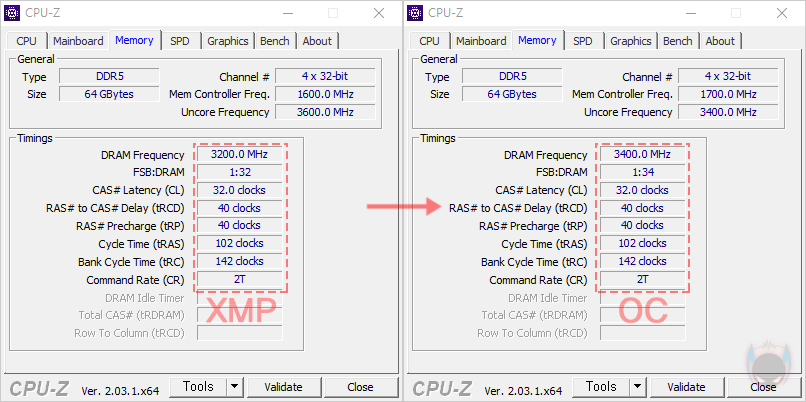This screenshot has height=402, width=806.
Task: Open the About tab in the right window
Action: coord(720,41)
